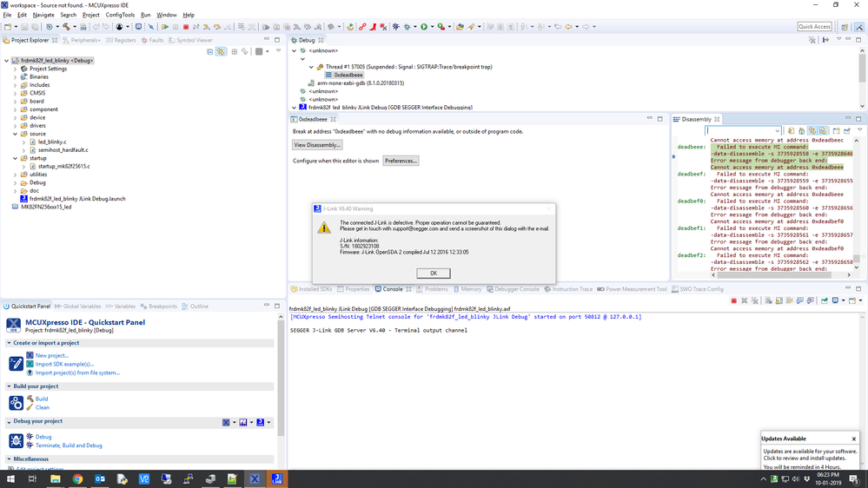The height and width of the screenshot is (488, 868).
Task: Switch to the Registers tab
Action: click(121, 40)
